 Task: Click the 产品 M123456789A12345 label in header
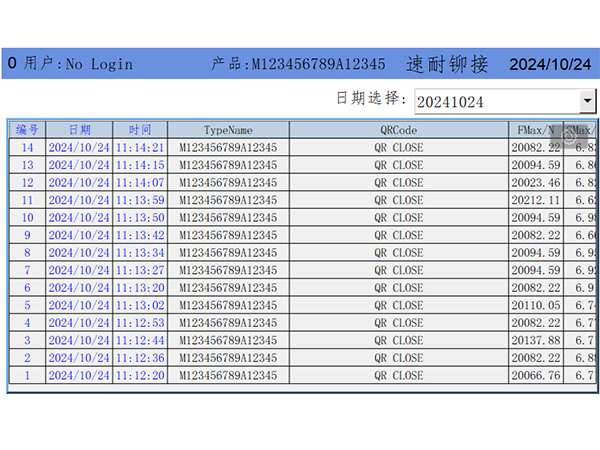298,64
